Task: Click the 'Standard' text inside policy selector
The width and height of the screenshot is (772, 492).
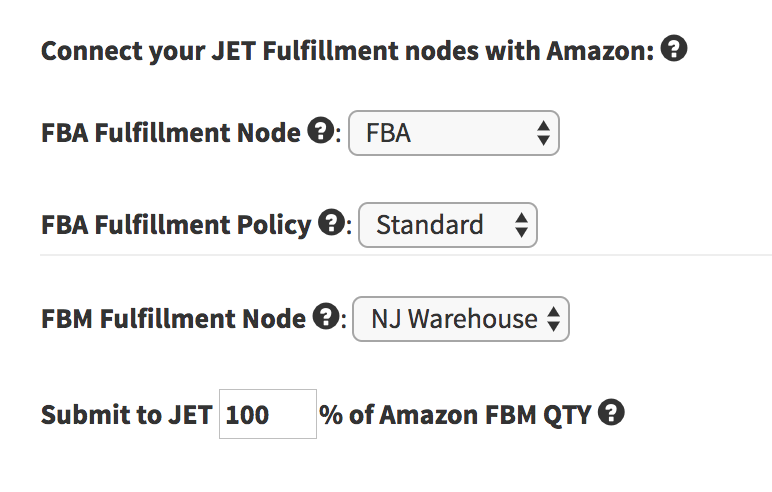Action: (x=429, y=225)
